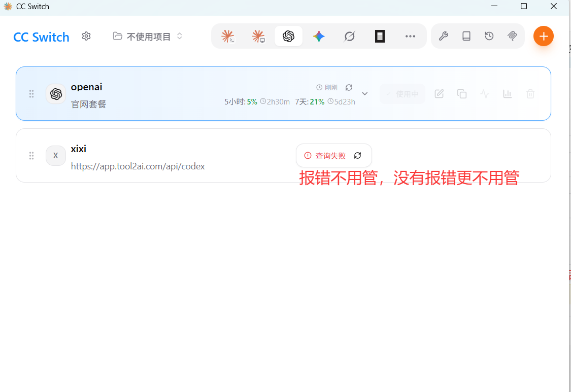Switch to the Gemini star tab
Viewport: 571px width, 392px height.
click(319, 36)
